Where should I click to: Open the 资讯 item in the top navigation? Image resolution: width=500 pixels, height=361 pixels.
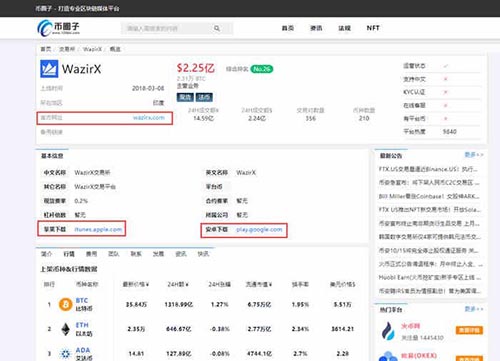pos(316,28)
